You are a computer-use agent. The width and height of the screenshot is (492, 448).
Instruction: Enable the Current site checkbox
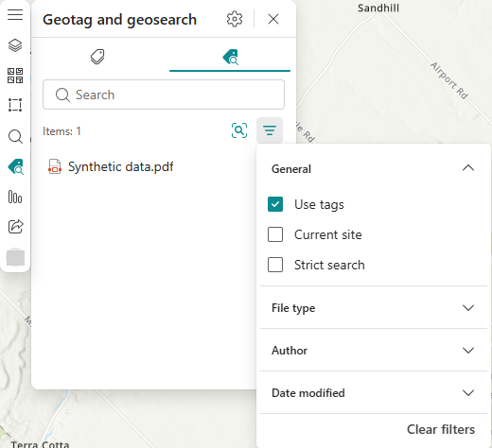(x=275, y=234)
